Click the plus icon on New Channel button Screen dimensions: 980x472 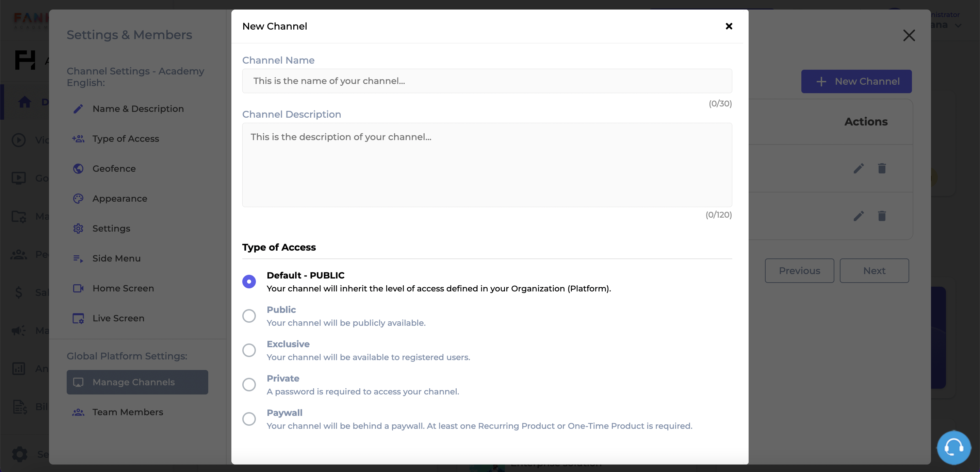[x=821, y=81]
